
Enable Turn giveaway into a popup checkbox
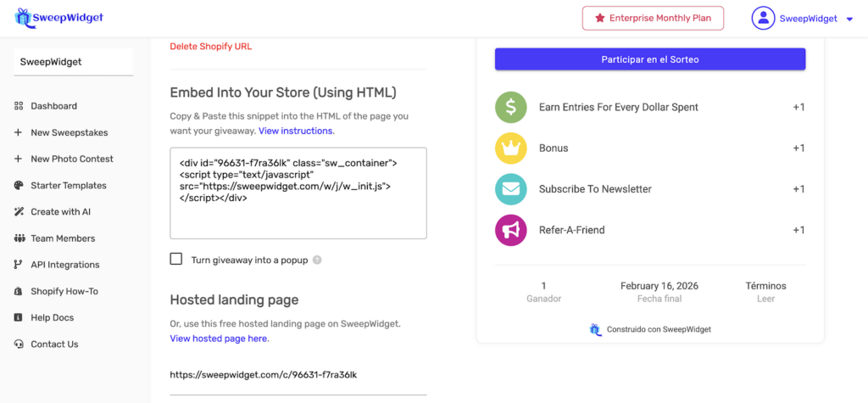(x=176, y=260)
